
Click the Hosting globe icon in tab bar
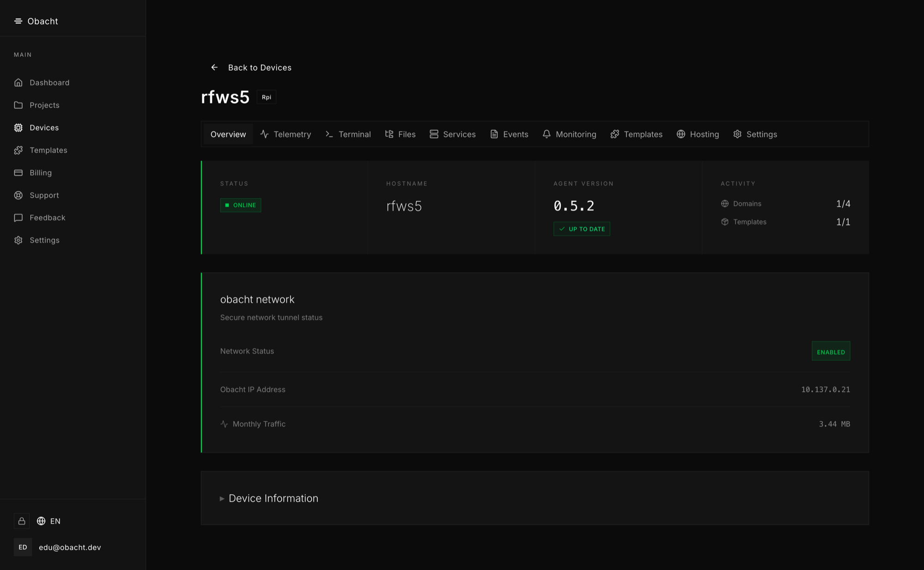[681, 134]
